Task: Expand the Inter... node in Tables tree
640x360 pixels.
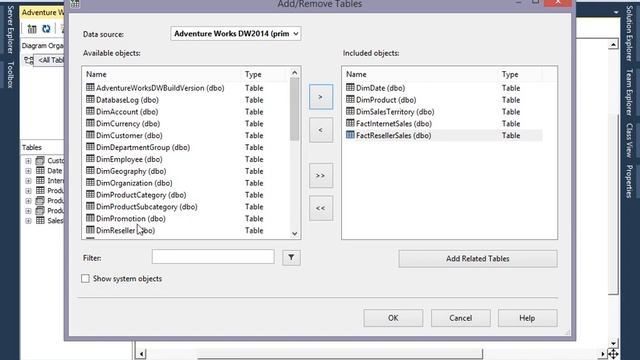Action: tap(28, 181)
